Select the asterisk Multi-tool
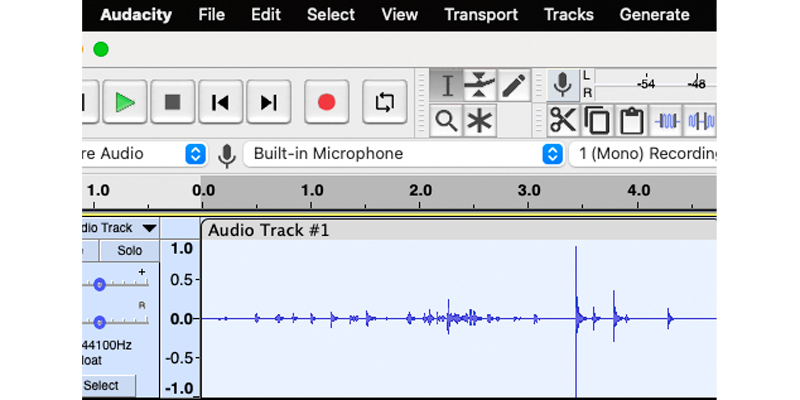Image resolution: width=800 pixels, height=400 pixels. coord(480,121)
